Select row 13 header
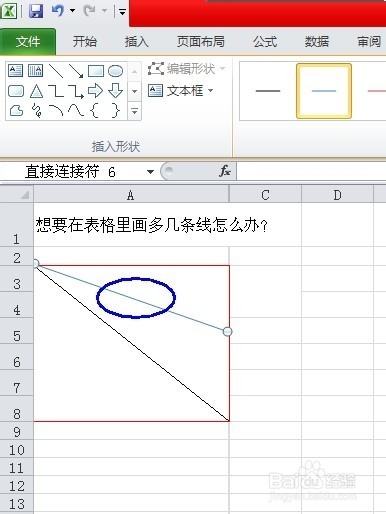 click(16, 503)
